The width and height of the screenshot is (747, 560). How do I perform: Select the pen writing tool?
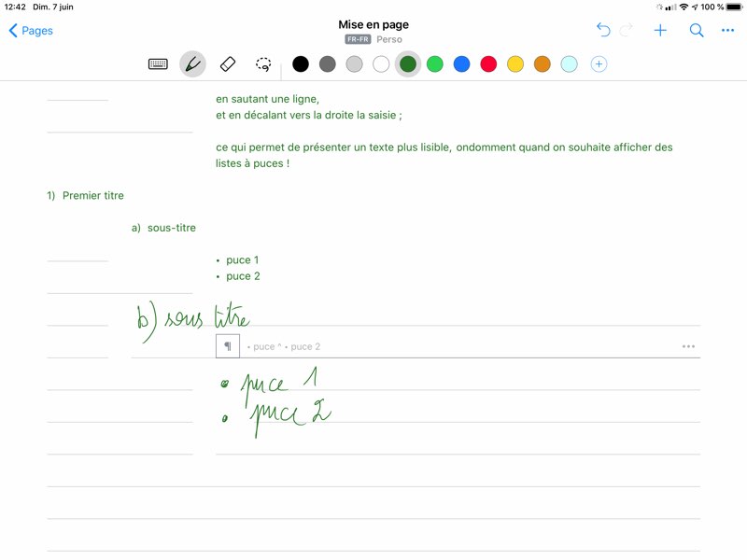click(x=192, y=64)
